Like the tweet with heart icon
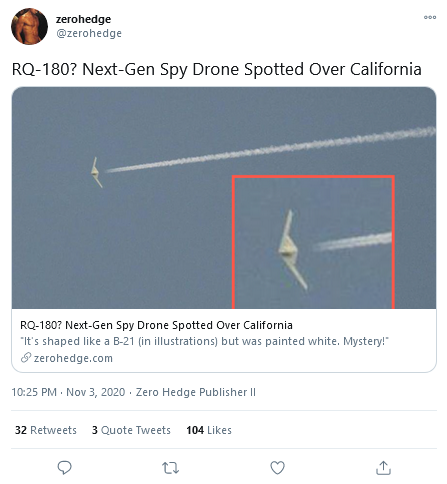447x484 pixels. coord(277,468)
